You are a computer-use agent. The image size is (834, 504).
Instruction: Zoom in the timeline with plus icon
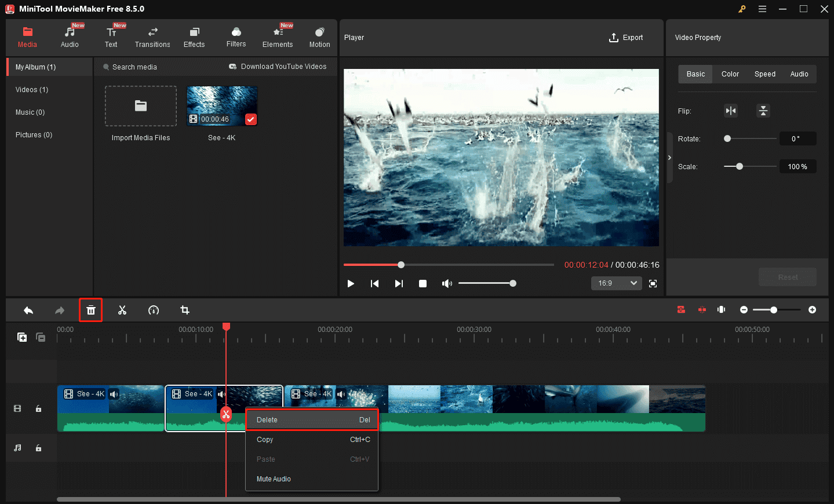[x=812, y=310]
